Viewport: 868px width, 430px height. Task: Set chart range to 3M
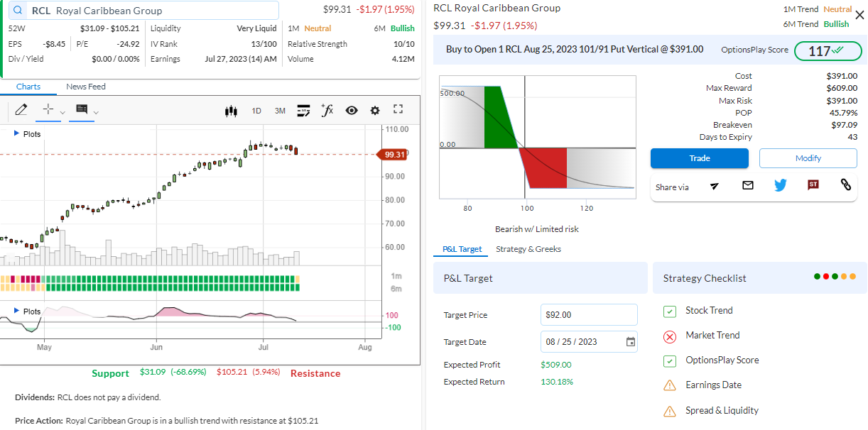click(280, 111)
